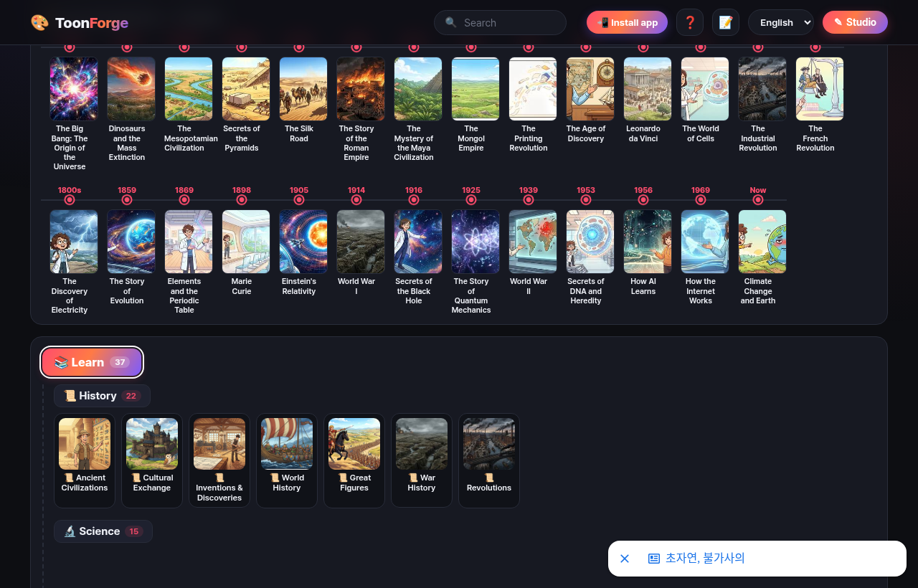Open the World History category card
918x588 pixels.
click(287, 460)
